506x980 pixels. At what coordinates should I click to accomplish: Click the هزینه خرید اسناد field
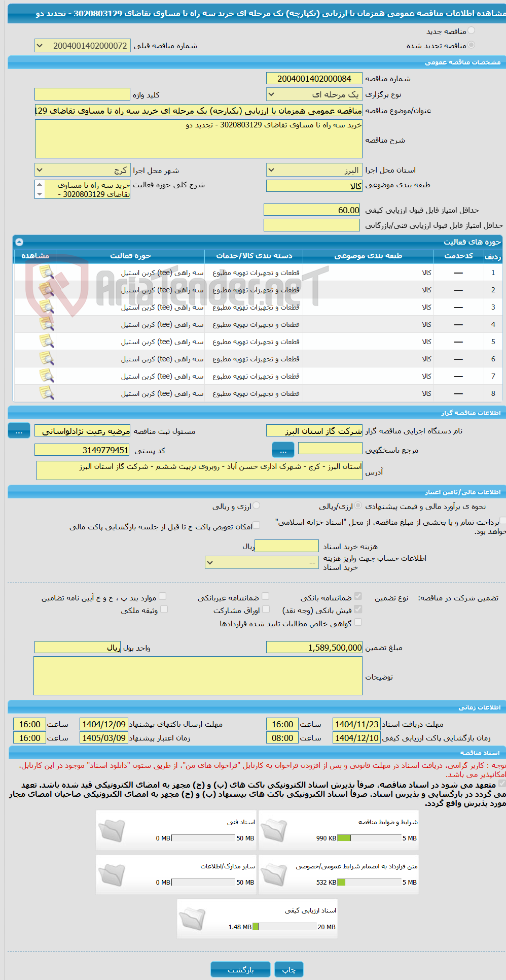286,546
